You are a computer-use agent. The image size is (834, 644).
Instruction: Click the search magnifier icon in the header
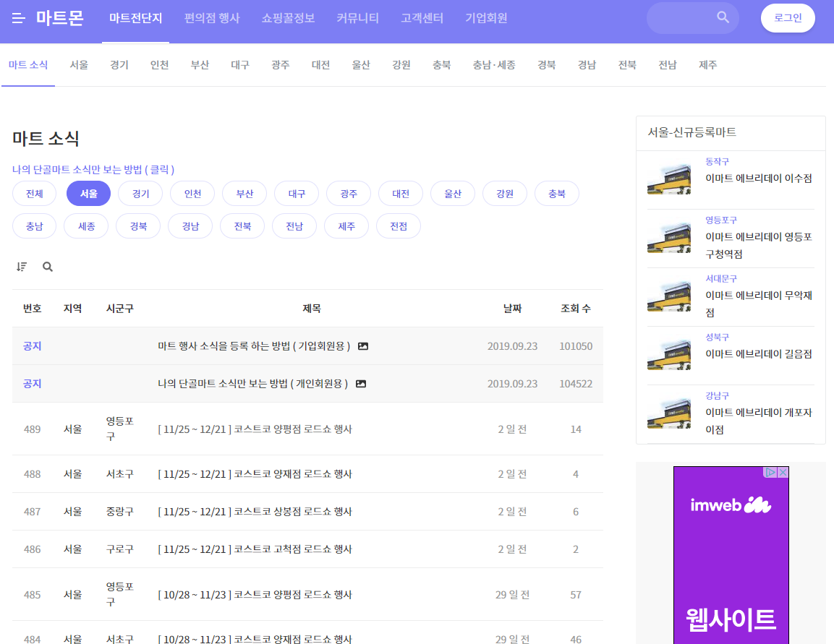tap(722, 17)
